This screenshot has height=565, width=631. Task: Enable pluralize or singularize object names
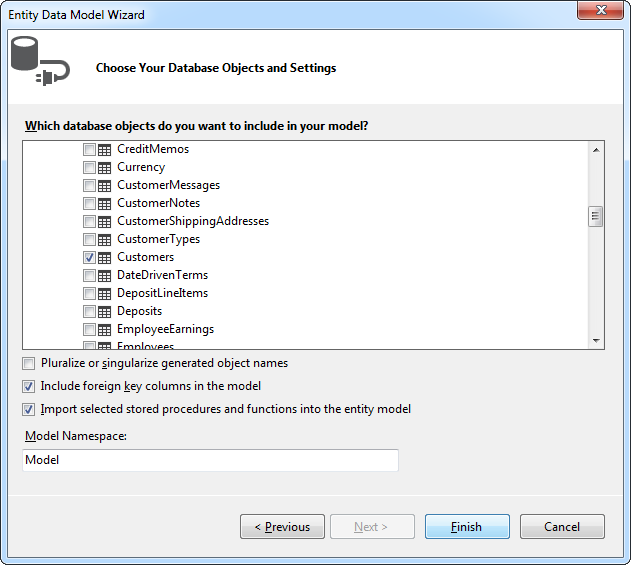tap(28, 363)
